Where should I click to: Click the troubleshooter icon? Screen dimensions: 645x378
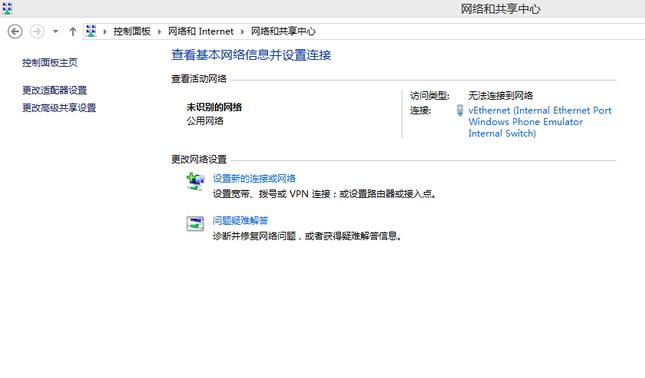point(195,224)
